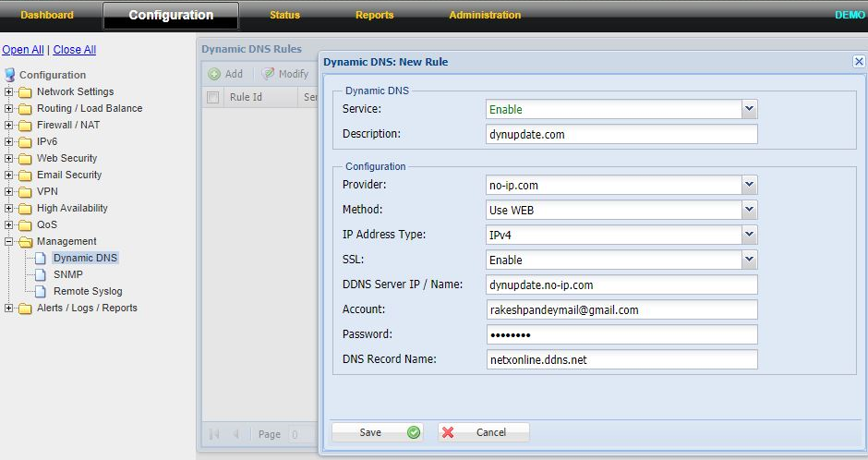Open the Reports tab

click(374, 15)
